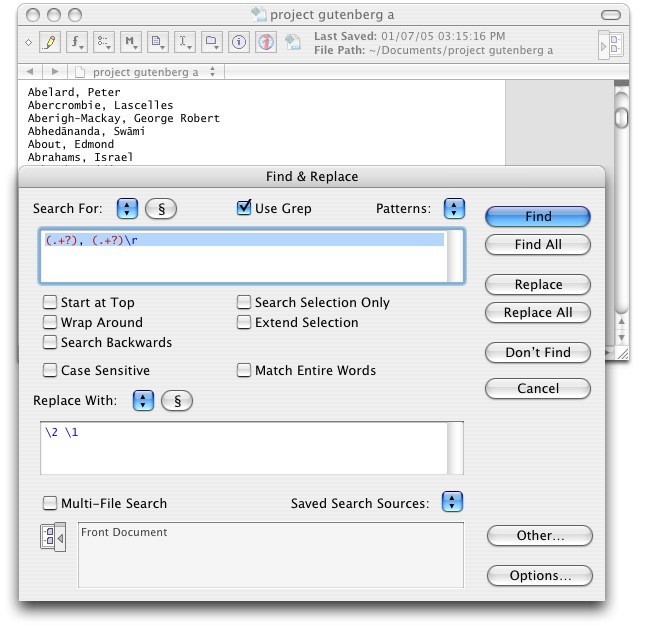The image size is (648, 629).
Task: Check Match Entire Words
Action: click(x=243, y=370)
